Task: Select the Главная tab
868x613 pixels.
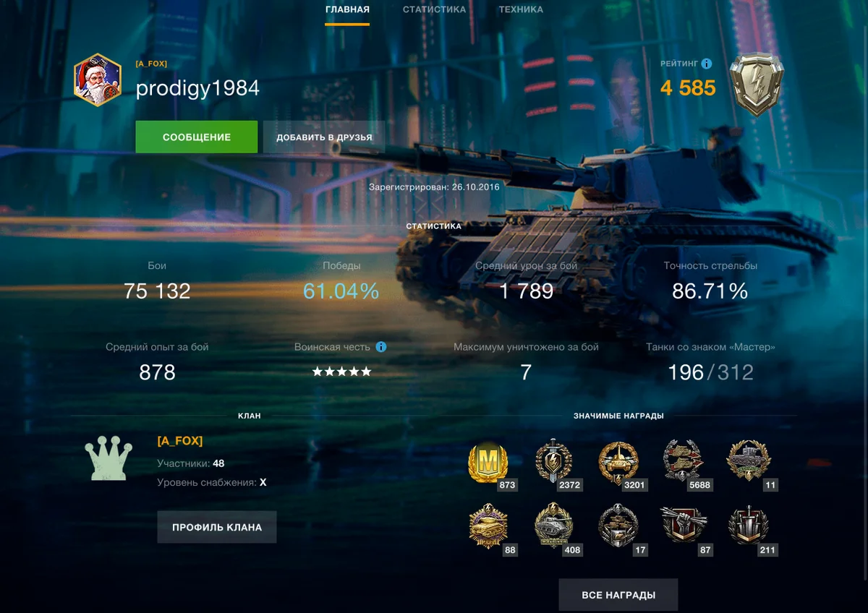Action: [347, 10]
